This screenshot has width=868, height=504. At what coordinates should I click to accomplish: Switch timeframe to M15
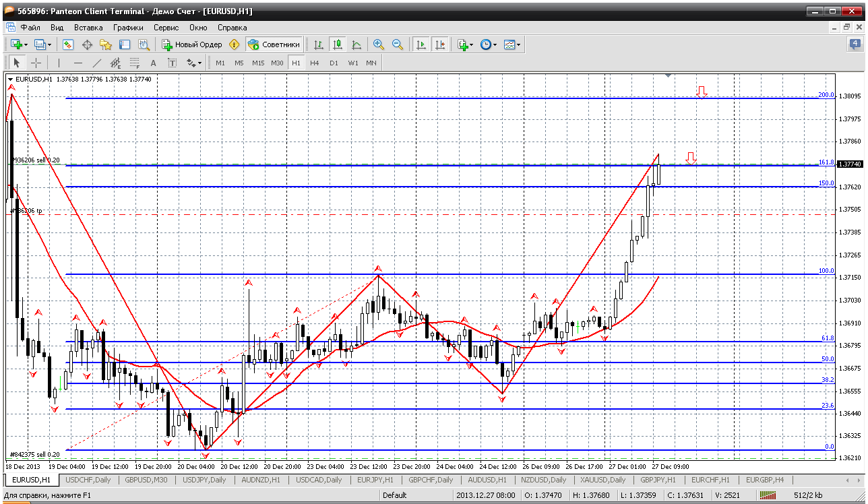[258, 63]
